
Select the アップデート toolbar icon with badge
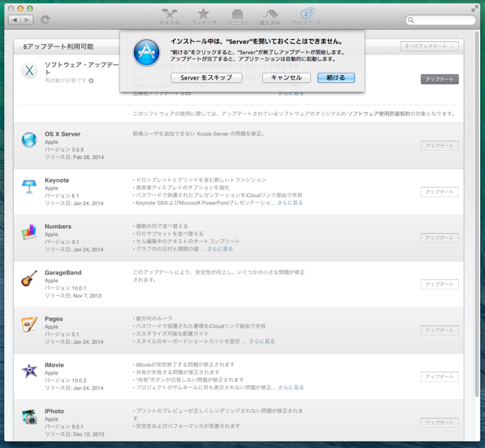(306, 17)
